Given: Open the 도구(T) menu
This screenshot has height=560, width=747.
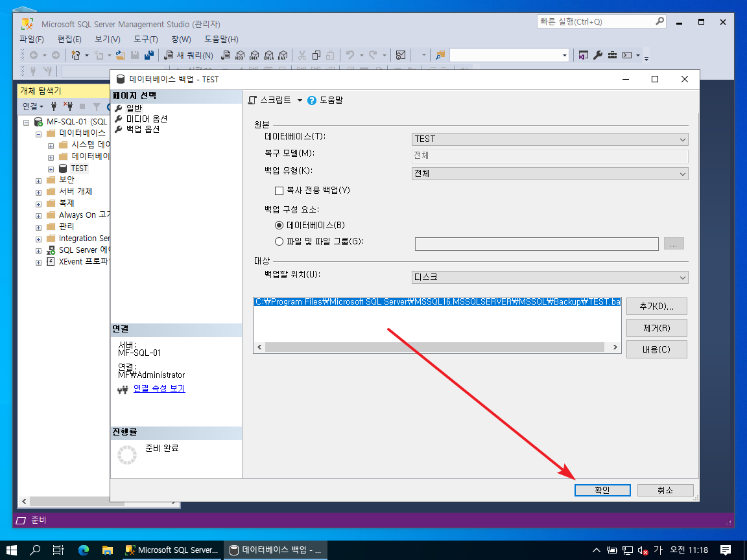Looking at the screenshot, I should [146, 39].
